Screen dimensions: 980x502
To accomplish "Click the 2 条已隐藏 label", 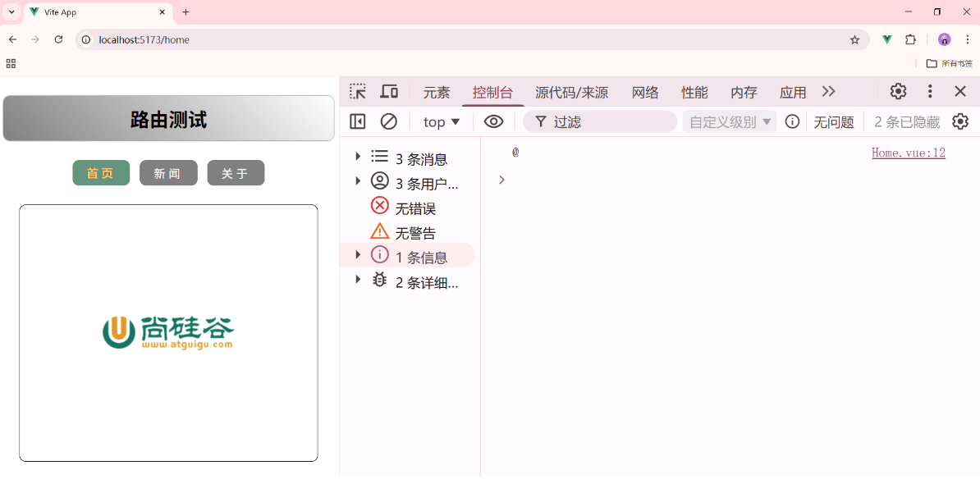I will pos(906,121).
